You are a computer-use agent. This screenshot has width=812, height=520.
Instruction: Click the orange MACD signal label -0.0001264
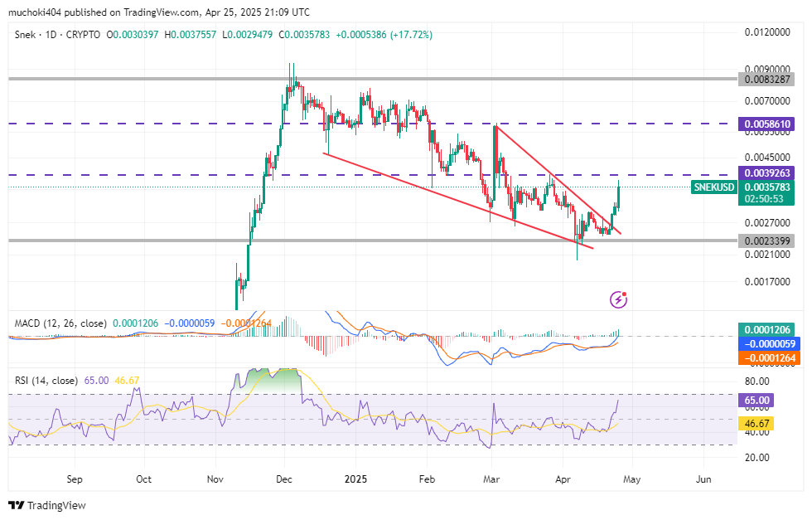click(768, 358)
